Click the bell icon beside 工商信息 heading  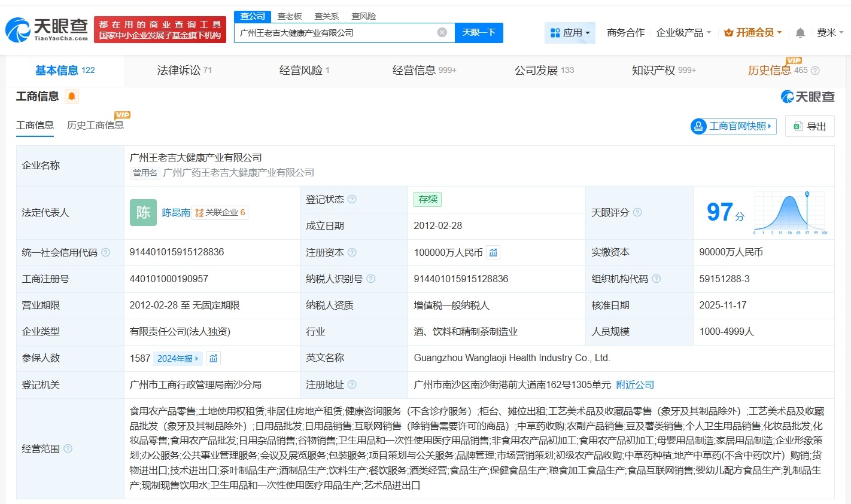coord(71,96)
